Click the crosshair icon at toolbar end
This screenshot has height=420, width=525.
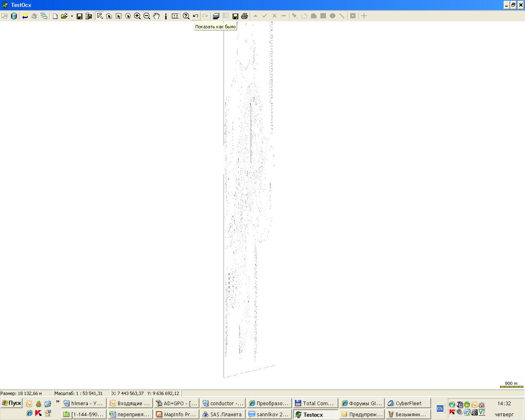click(364, 16)
